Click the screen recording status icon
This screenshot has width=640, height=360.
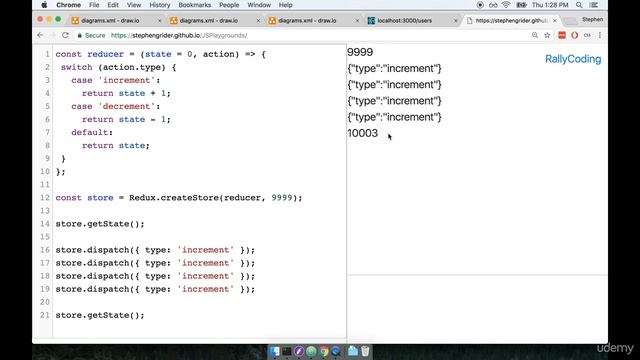pos(480,5)
